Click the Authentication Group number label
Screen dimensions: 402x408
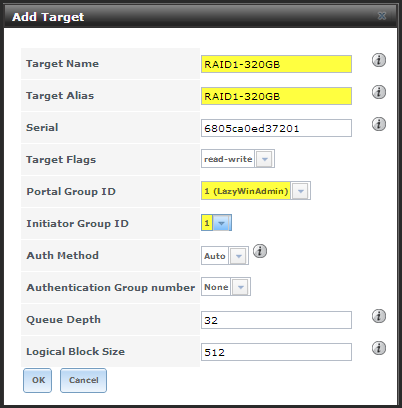tap(111, 287)
